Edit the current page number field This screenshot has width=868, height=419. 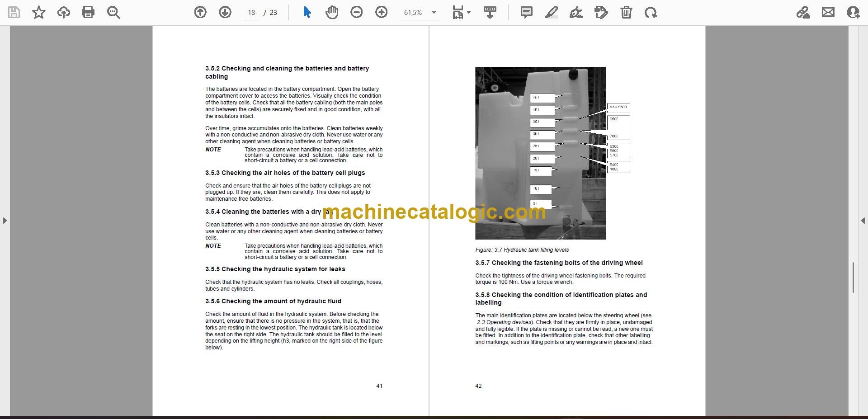pyautogui.click(x=252, y=13)
